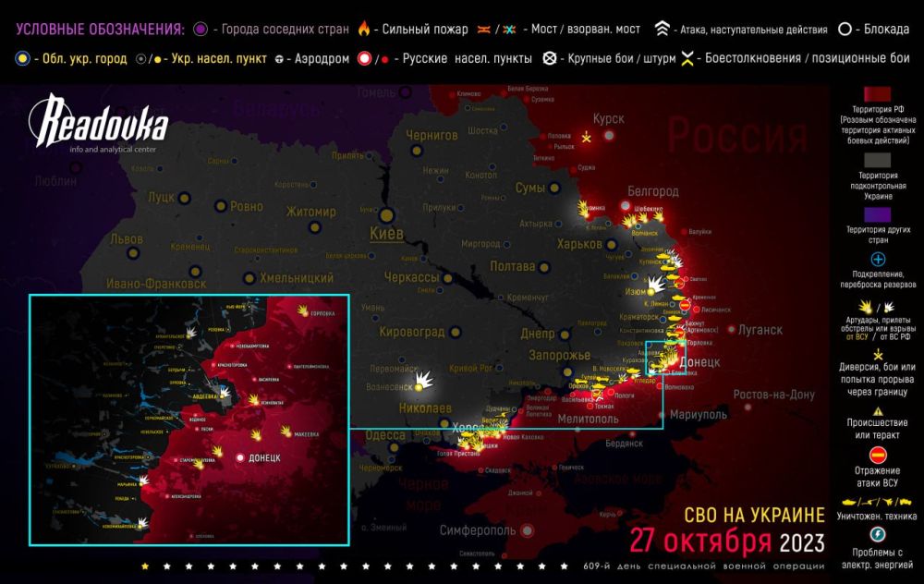Screen dimensions: 924x584
Task: Click the Белгород city label
Action: click(x=653, y=191)
